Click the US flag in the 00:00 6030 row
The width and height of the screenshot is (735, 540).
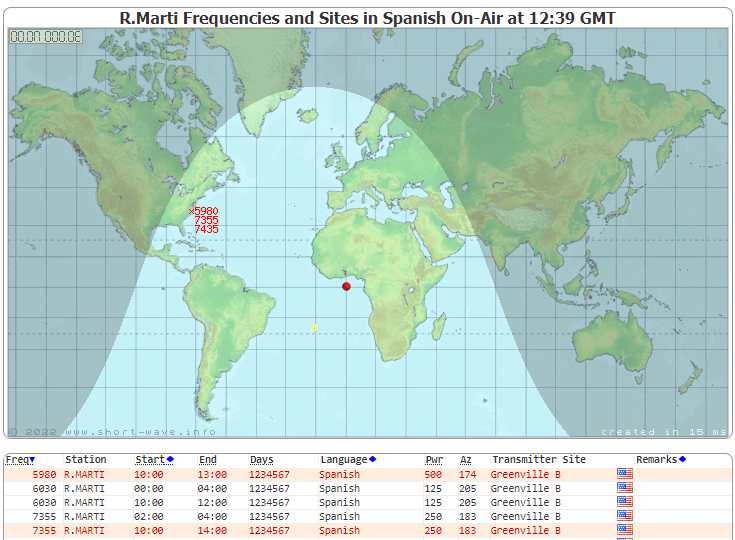click(x=625, y=488)
